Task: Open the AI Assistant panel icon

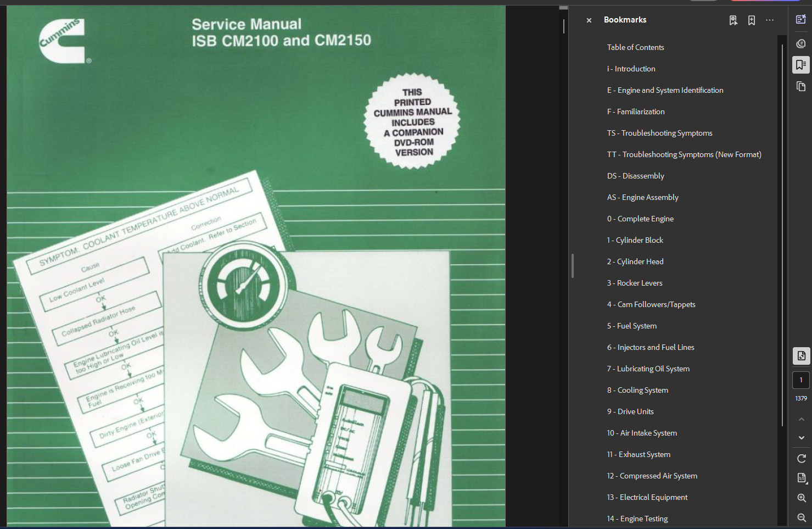Action: tap(801, 19)
